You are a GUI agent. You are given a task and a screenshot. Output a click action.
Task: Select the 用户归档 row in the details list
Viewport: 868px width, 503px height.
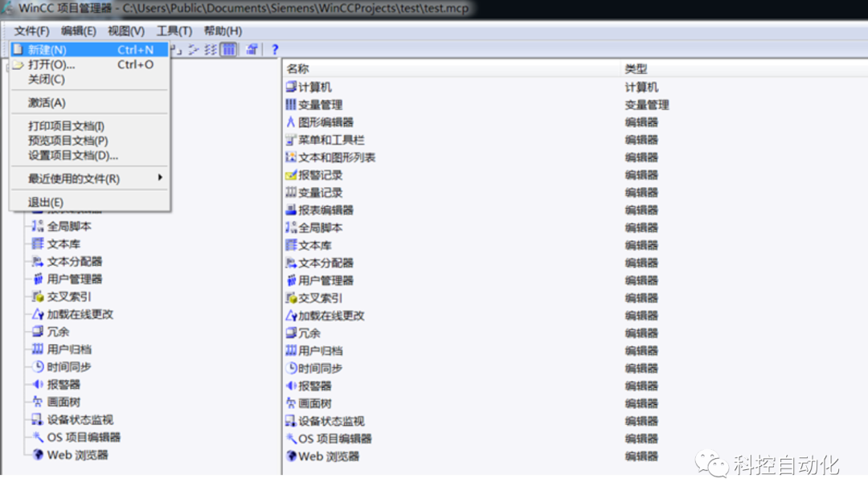[x=575, y=351]
